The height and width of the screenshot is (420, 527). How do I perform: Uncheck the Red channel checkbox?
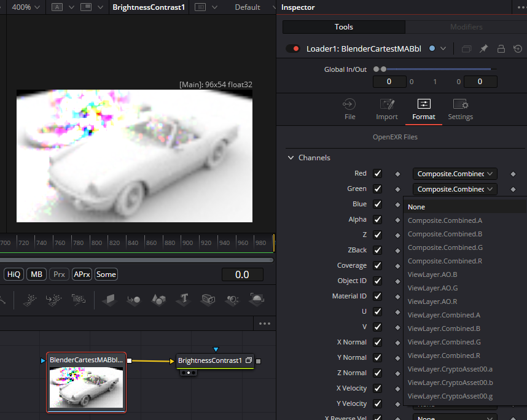coord(377,173)
